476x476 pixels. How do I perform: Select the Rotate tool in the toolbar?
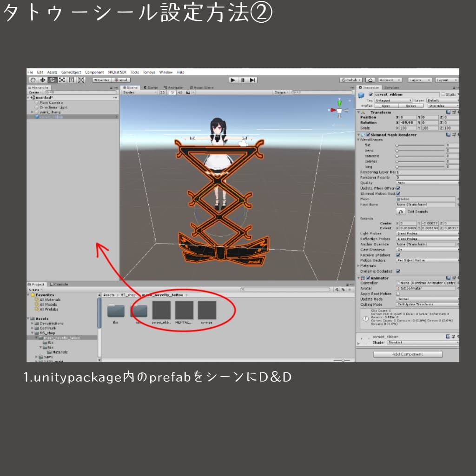click(x=53, y=80)
